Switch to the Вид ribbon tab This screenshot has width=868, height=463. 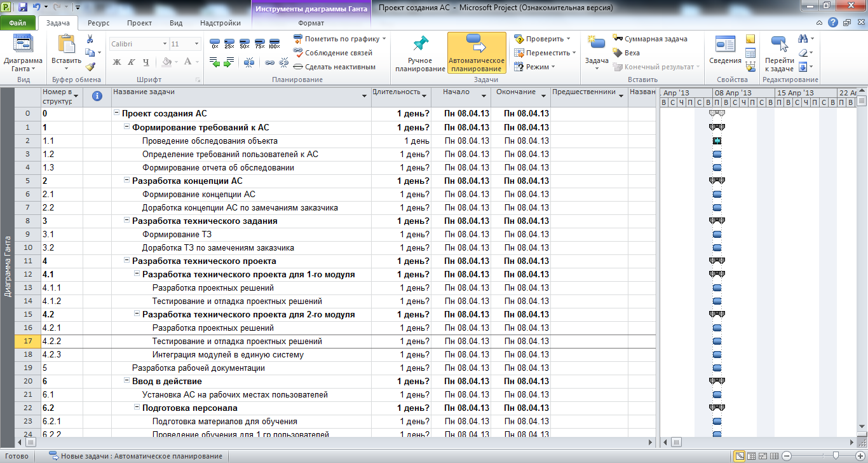[x=176, y=23]
